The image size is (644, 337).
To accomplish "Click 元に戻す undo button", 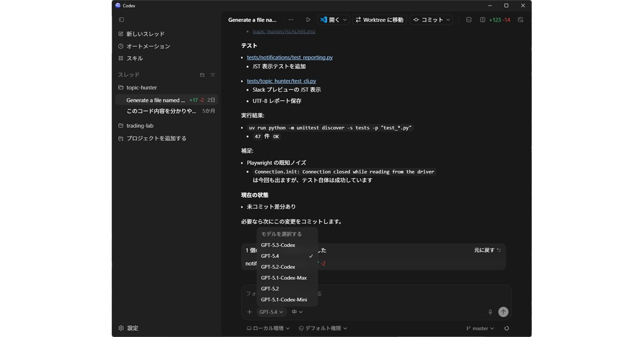I will click(x=488, y=250).
